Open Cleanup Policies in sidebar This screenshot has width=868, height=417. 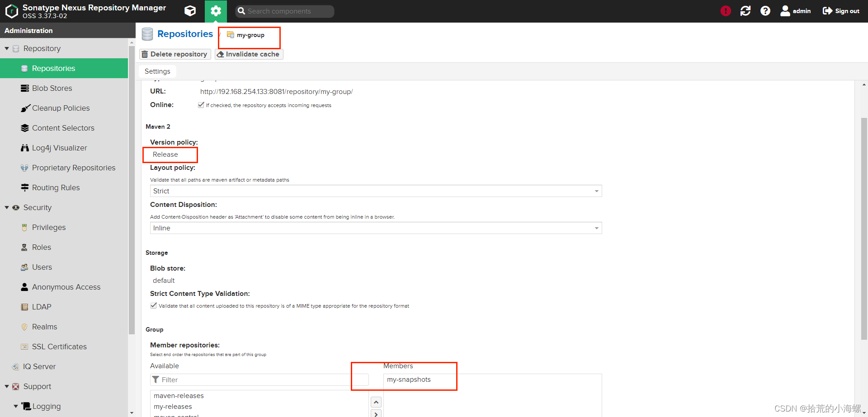pos(64,108)
